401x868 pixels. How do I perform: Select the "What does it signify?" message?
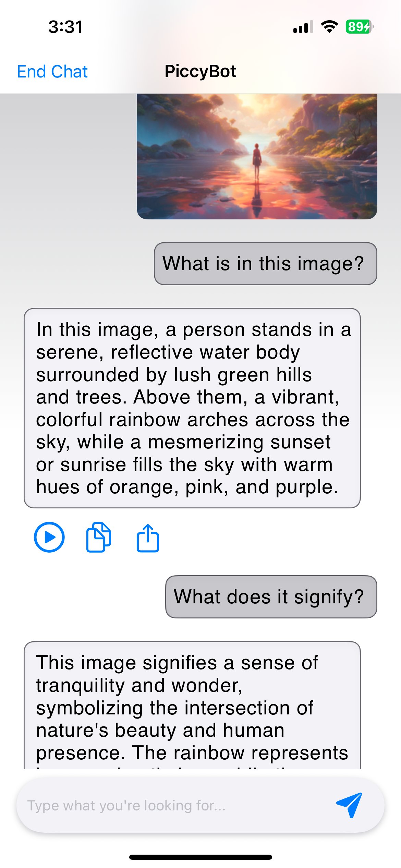click(x=271, y=597)
